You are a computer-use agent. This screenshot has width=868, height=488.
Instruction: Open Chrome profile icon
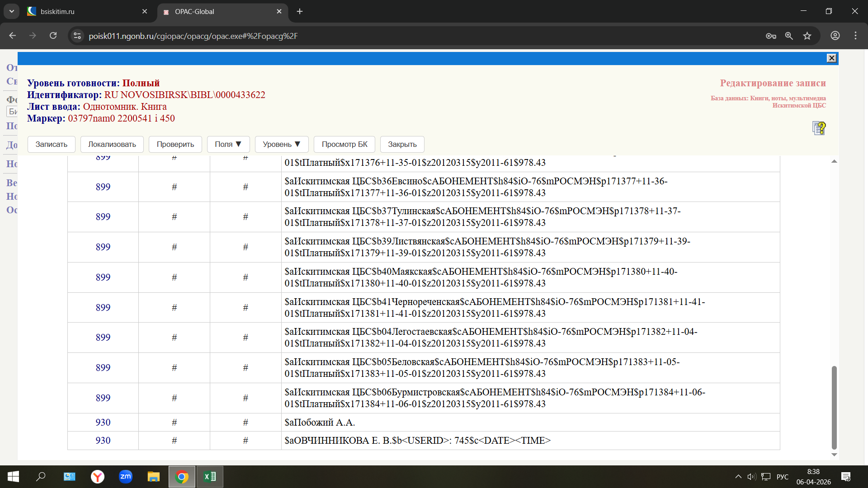click(835, 36)
